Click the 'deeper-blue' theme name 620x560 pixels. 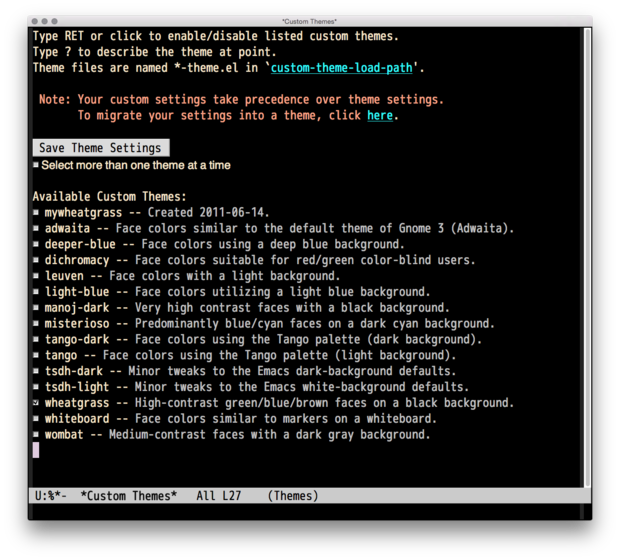(x=80, y=244)
